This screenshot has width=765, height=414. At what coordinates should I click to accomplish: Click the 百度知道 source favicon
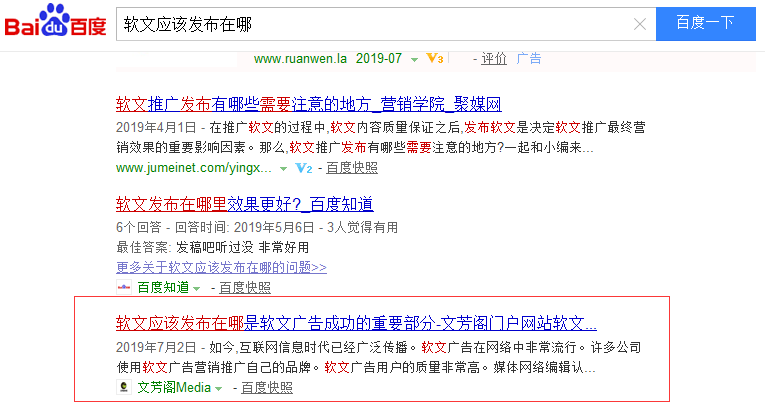124,287
